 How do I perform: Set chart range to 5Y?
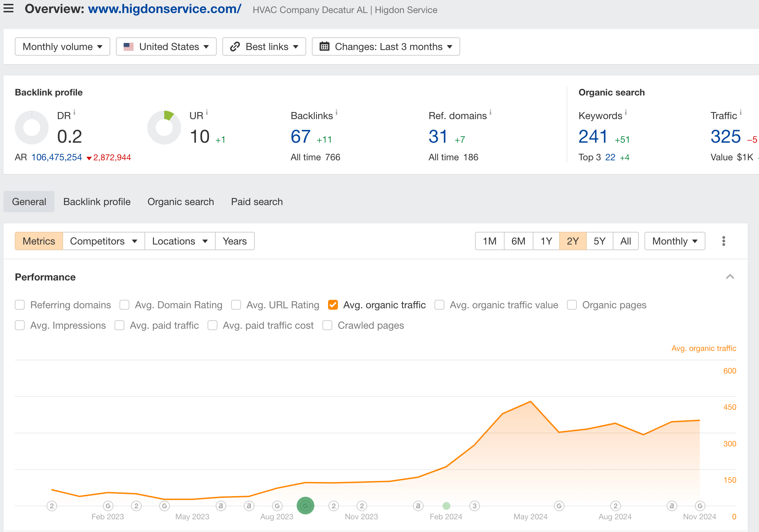[x=600, y=241]
